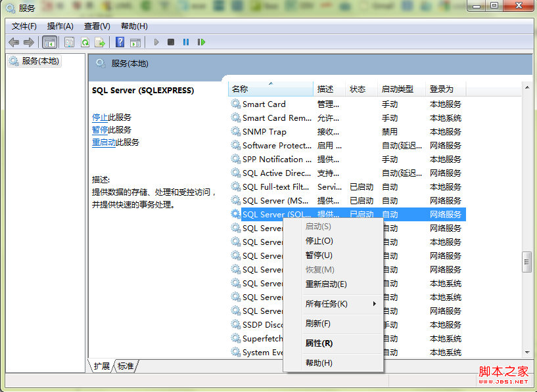Choose 属性(R) from the context menu

coord(319,343)
